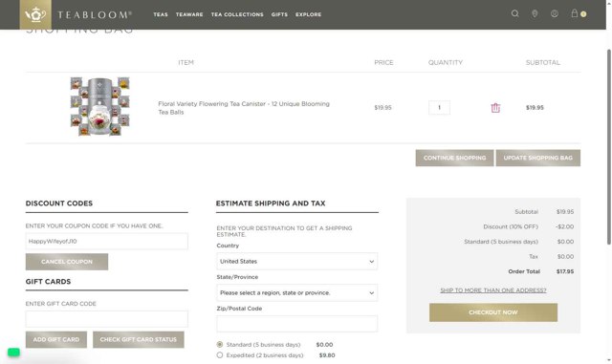Viewport: 612px width, 364px height.
Task: Remove item with the trash can icon
Action: (495, 108)
